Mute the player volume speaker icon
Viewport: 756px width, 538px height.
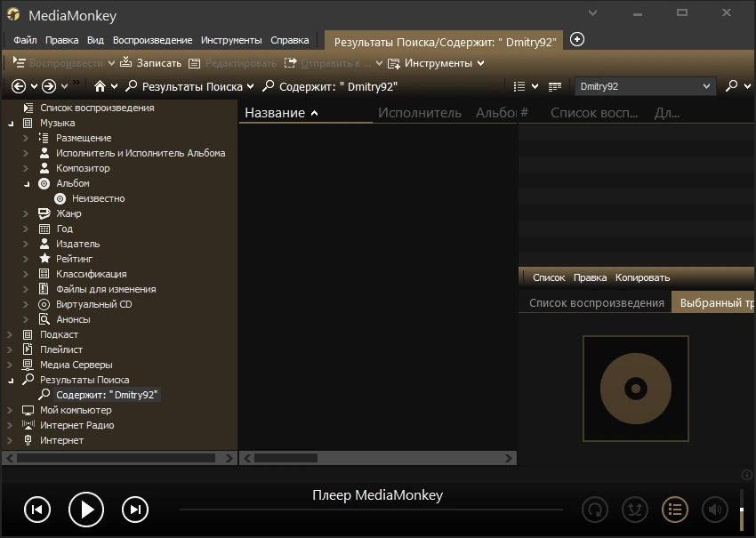714,510
